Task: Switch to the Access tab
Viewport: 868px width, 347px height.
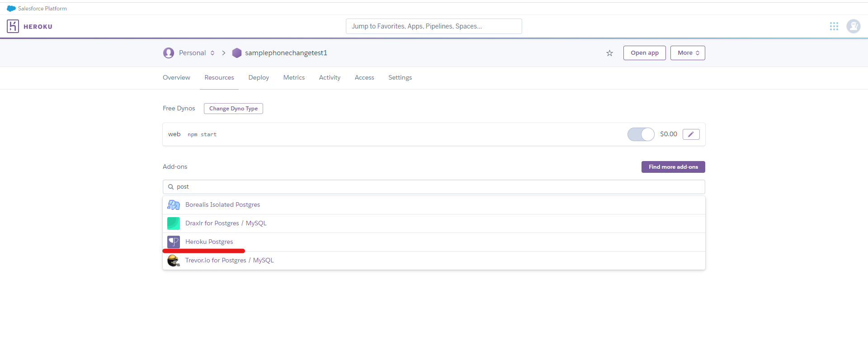Action: click(364, 77)
